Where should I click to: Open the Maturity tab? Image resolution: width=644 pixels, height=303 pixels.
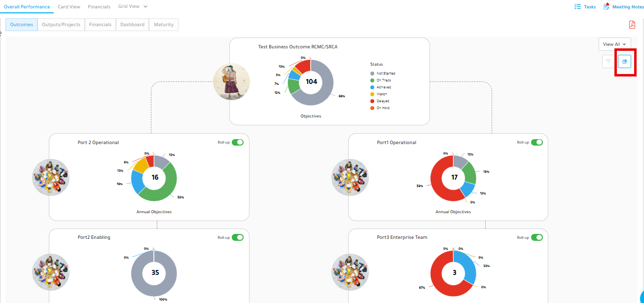(x=164, y=25)
